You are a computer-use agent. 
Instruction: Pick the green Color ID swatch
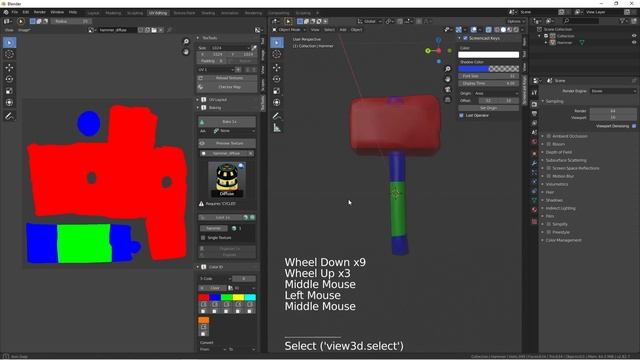(227, 298)
